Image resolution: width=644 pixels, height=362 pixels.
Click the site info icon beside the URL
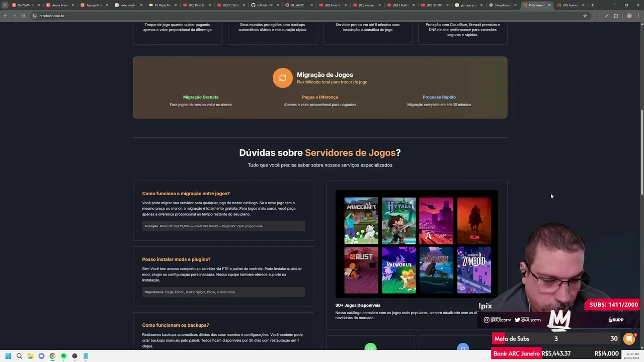pyautogui.click(x=34, y=16)
